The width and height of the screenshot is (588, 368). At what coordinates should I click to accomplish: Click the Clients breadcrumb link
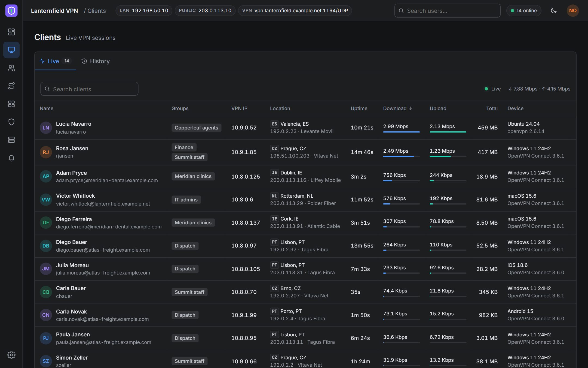click(97, 11)
